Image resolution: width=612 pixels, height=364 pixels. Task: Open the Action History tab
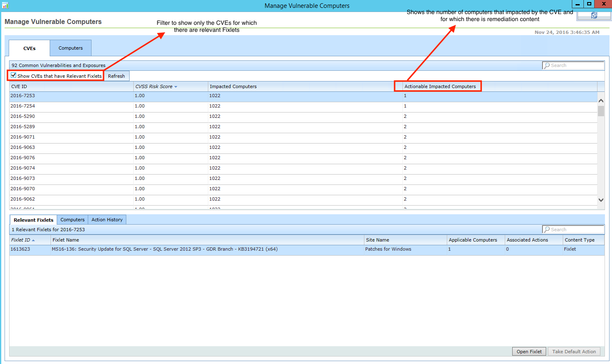[107, 220]
